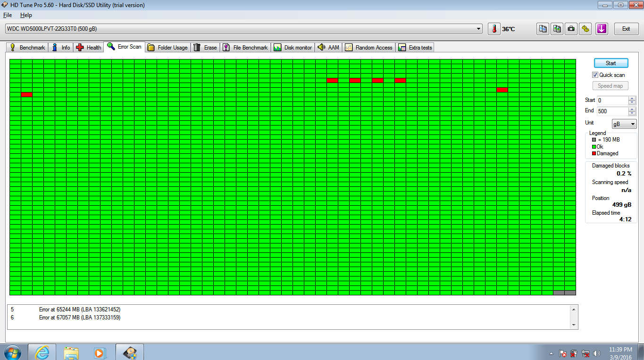Switch to the Benchmark tab
This screenshot has height=360, width=644.
tap(27, 47)
